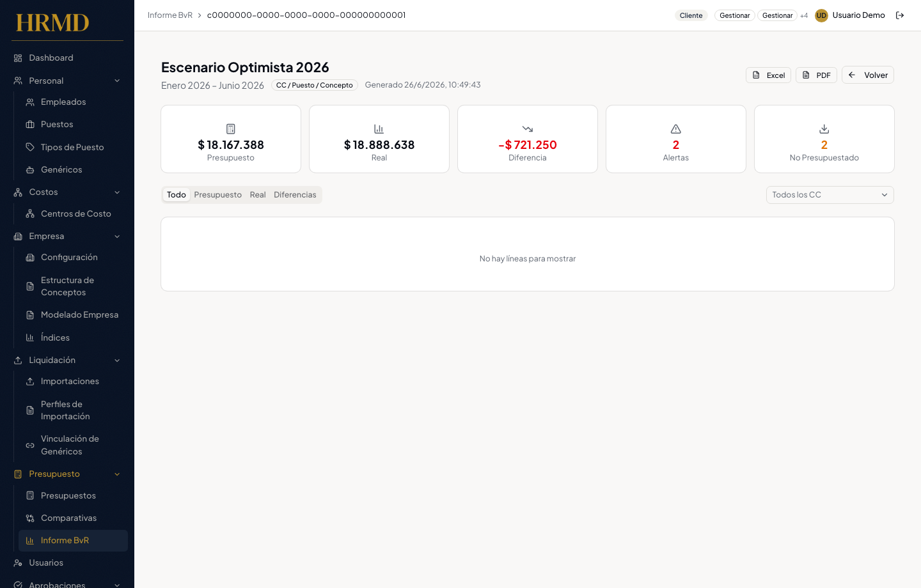Open Usuarios in the sidebar
Image resolution: width=921 pixels, height=588 pixels.
point(67,563)
